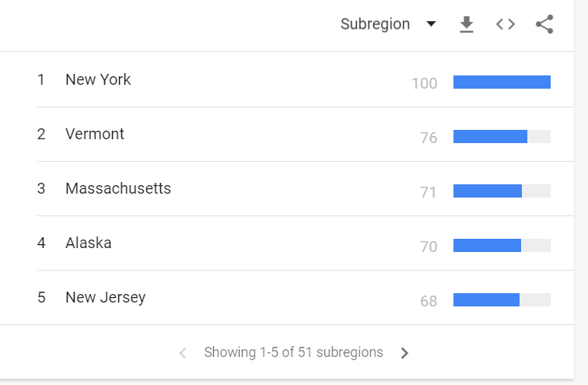Screen dimensions: 588x385
Task: Select Vermont in the list
Action: (x=95, y=134)
